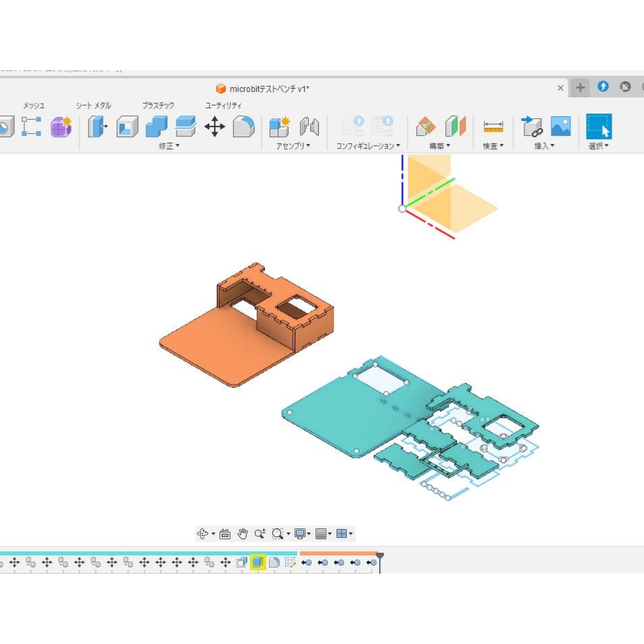
Task: Switch to the シート メタル tab
Action: [93, 105]
